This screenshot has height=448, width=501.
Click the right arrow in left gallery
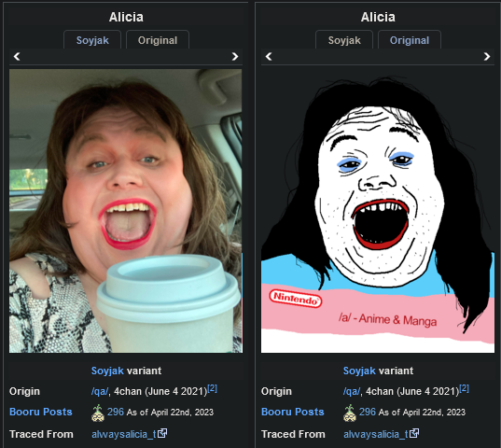[x=235, y=57]
